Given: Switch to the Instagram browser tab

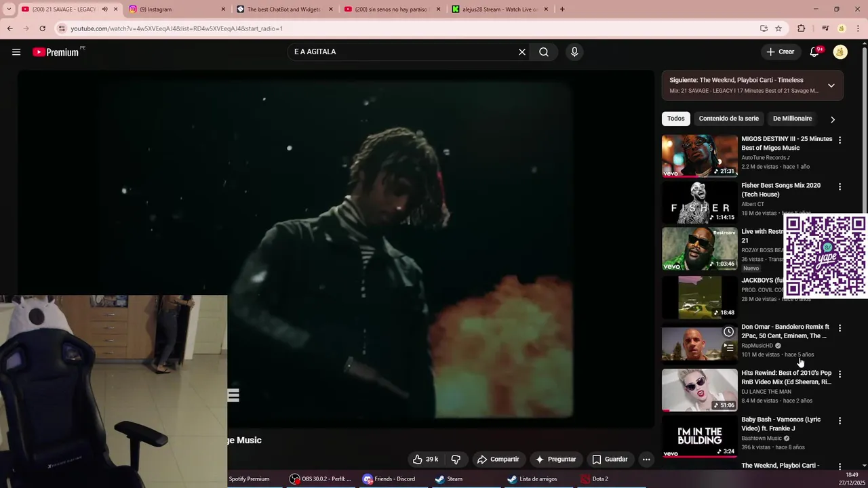Looking at the screenshot, I should [178, 9].
